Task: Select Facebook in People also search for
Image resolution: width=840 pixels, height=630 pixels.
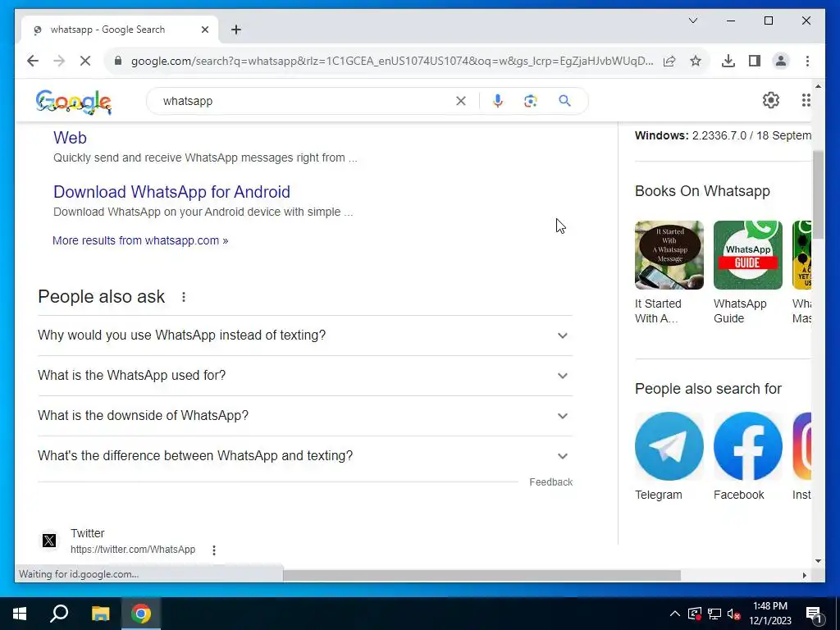Action: pyautogui.click(x=748, y=446)
